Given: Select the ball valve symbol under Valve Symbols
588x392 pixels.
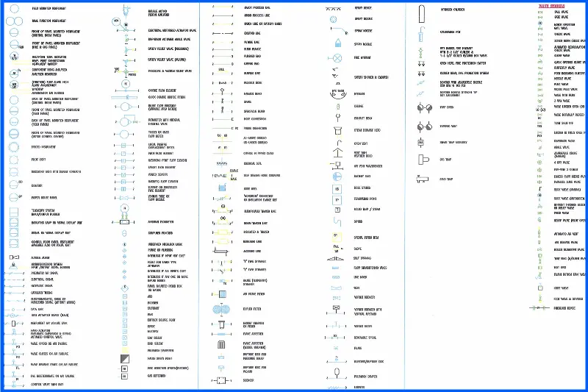Looking at the screenshot, I should (540, 13).
